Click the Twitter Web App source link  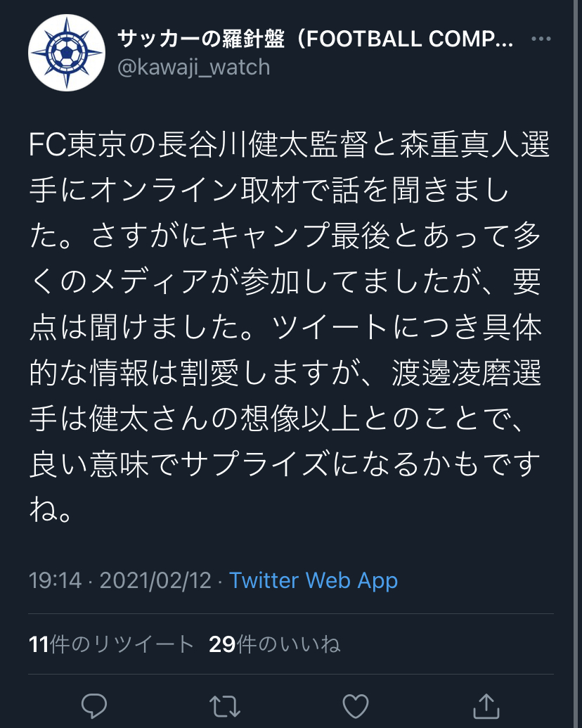point(313,580)
